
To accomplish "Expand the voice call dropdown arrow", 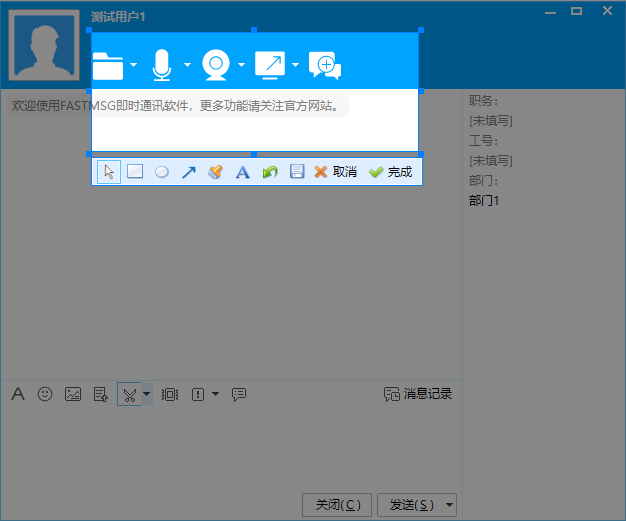I will (x=187, y=65).
